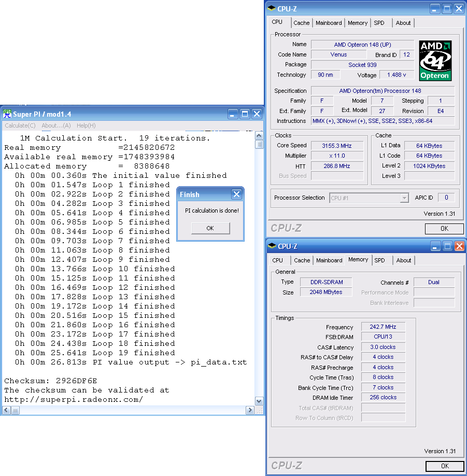Screen dimensions: 467x476
Task: Switch to Memory tab in top CPU-Z
Action: [358, 23]
